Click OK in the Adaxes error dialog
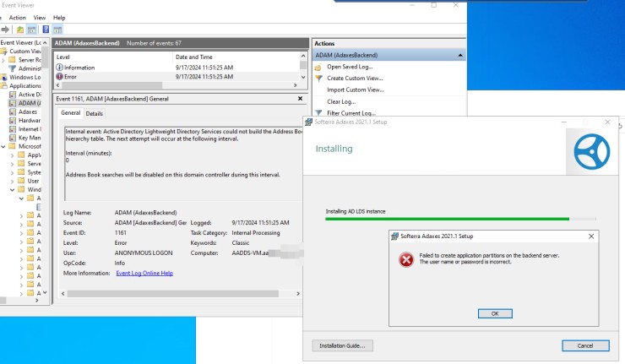Viewport: 625px width, 364px height. 495,314
